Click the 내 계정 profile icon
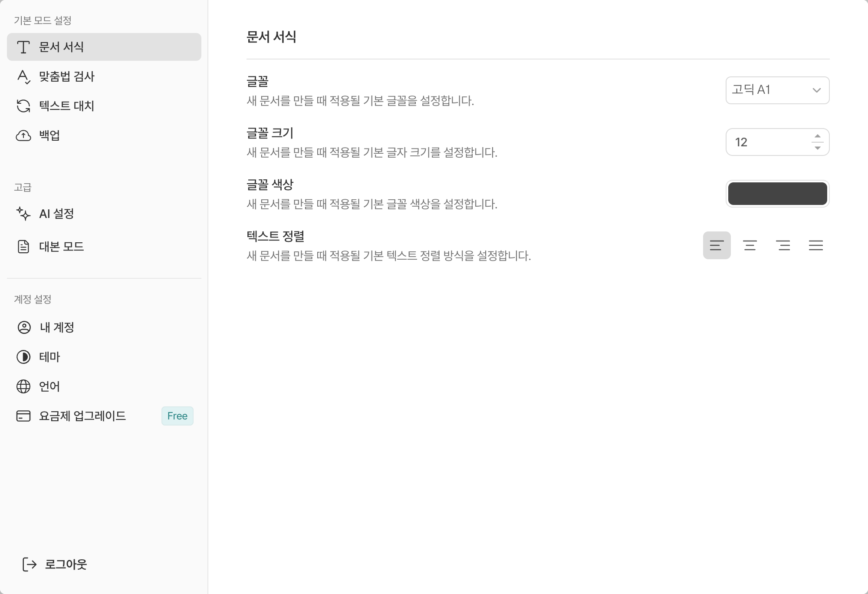Viewport: 868px width, 594px height. tap(24, 327)
